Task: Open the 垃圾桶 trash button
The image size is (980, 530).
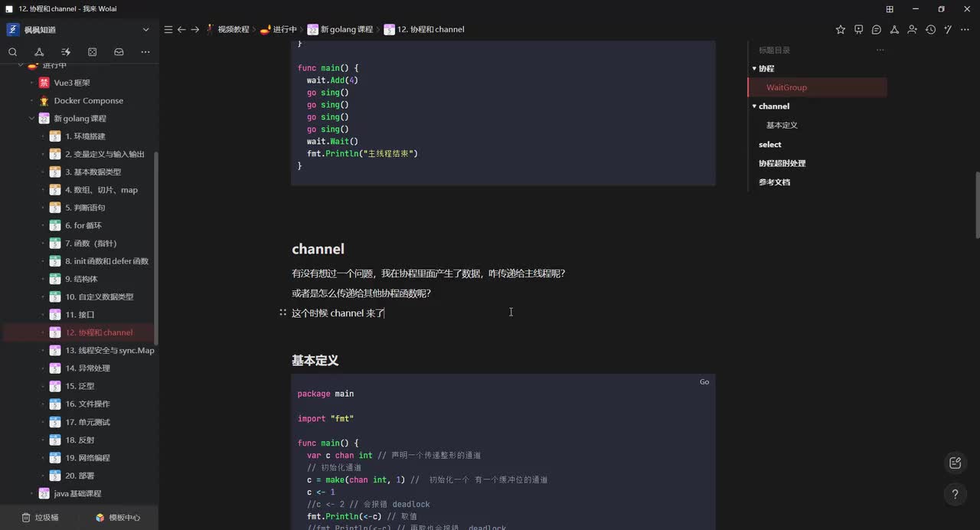Action: point(39,518)
